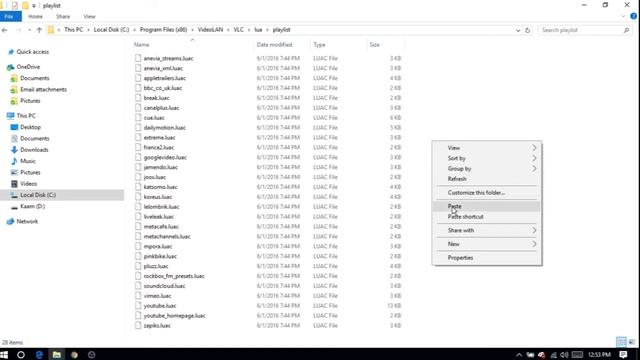Viewport: 640px width, 360px height.
Task: Select the anevia_streams.luac file
Action: click(168, 58)
